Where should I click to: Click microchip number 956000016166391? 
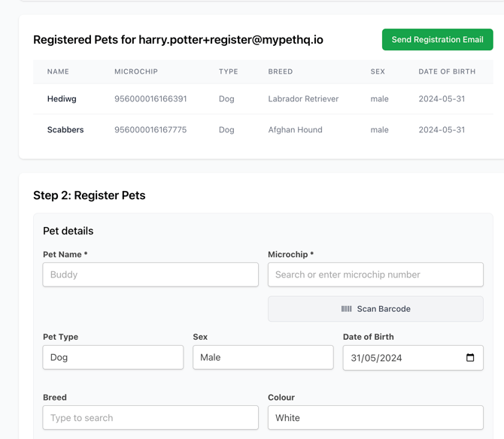(150, 98)
